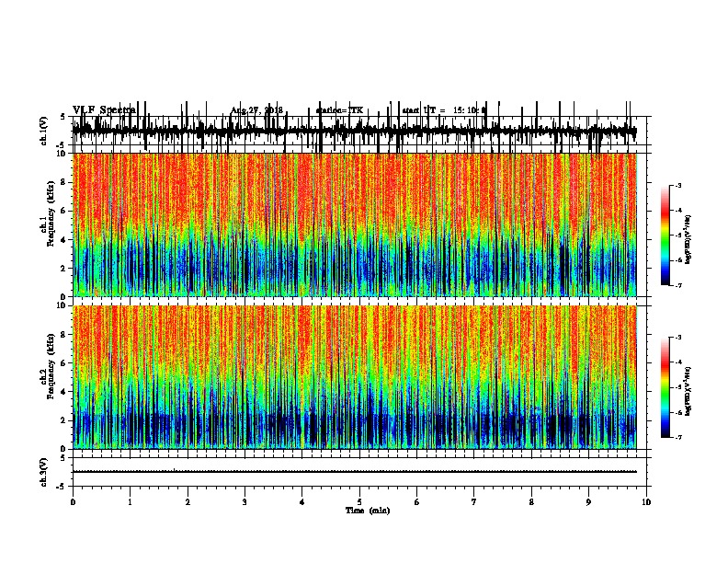Click the 'ch.1(V)' axis label
This screenshot has height=563, width=728.
43,131
